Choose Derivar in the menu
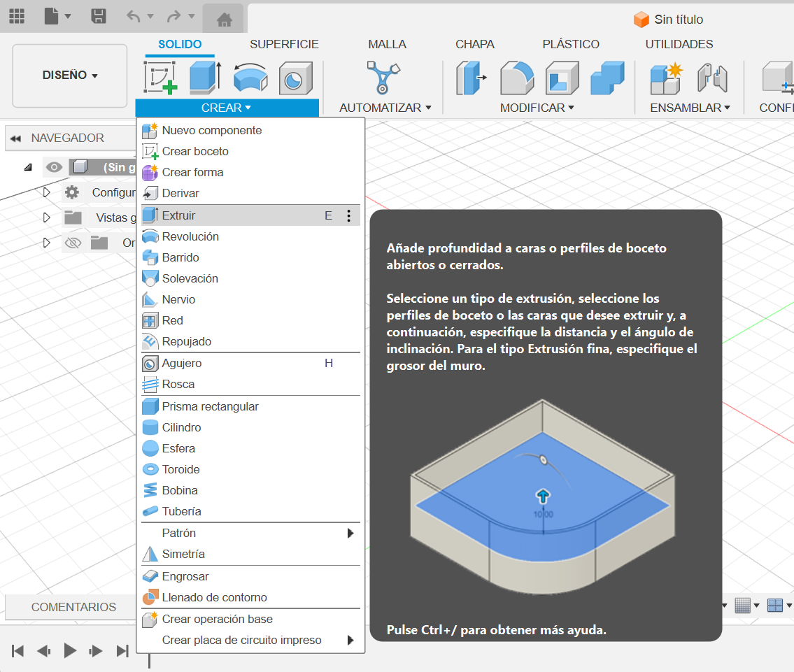794x672 pixels. point(250,193)
